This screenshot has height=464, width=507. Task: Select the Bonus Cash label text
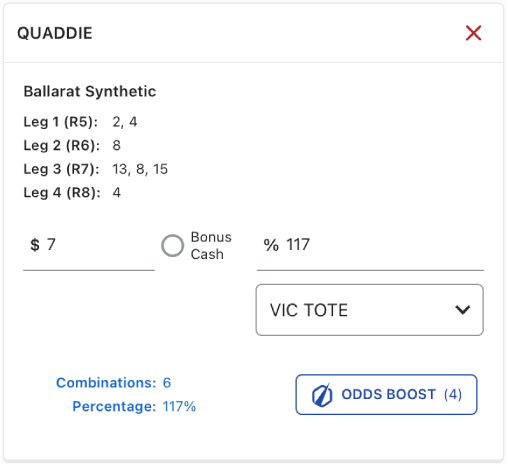coord(211,246)
